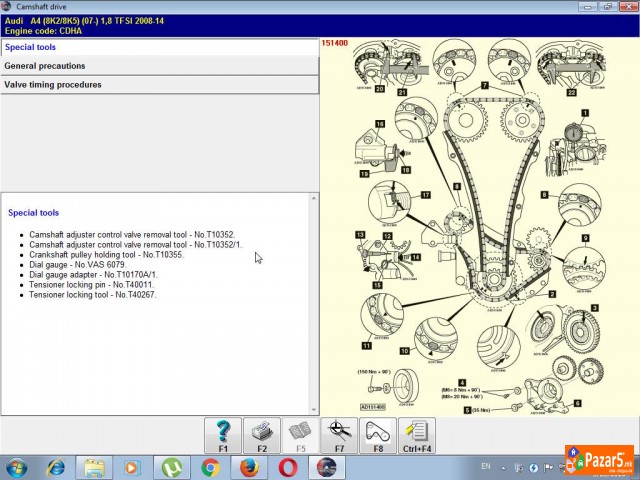Click the F1 help question mark button
This screenshot has width=640, height=480.
pyautogui.click(x=223, y=436)
